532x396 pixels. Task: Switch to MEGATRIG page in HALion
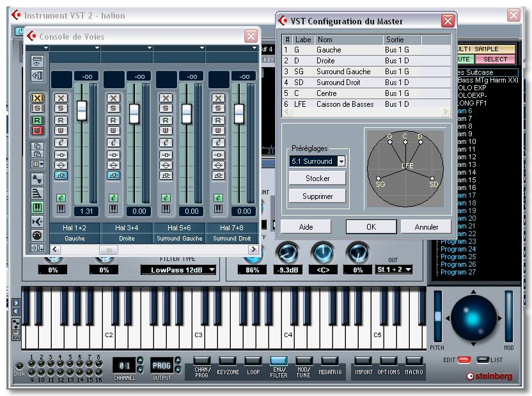coord(329,361)
